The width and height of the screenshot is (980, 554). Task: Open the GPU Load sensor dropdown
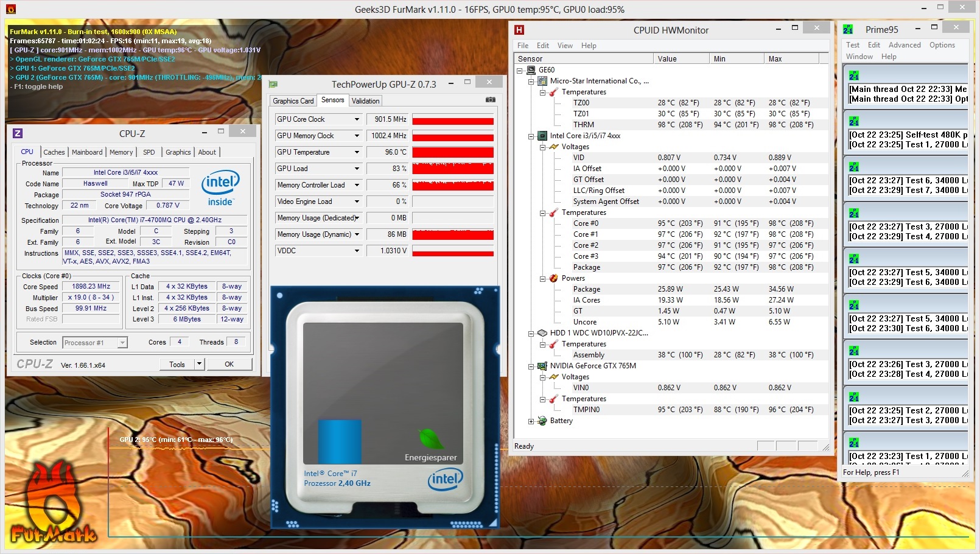(x=357, y=169)
